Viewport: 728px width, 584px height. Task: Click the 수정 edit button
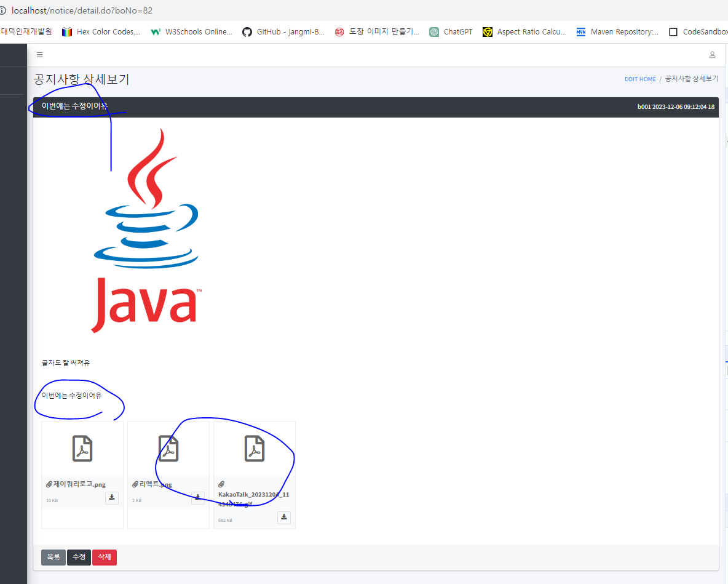pyautogui.click(x=79, y=557)
